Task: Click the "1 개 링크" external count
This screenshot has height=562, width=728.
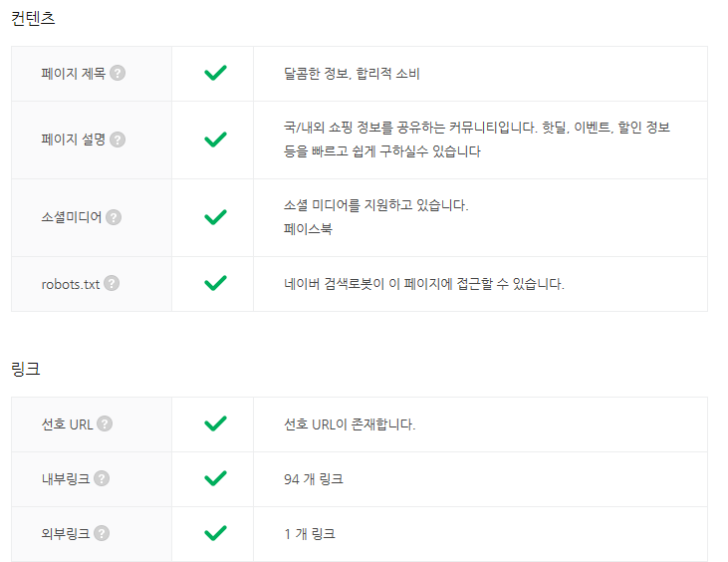Action: [x=309, y=533]
